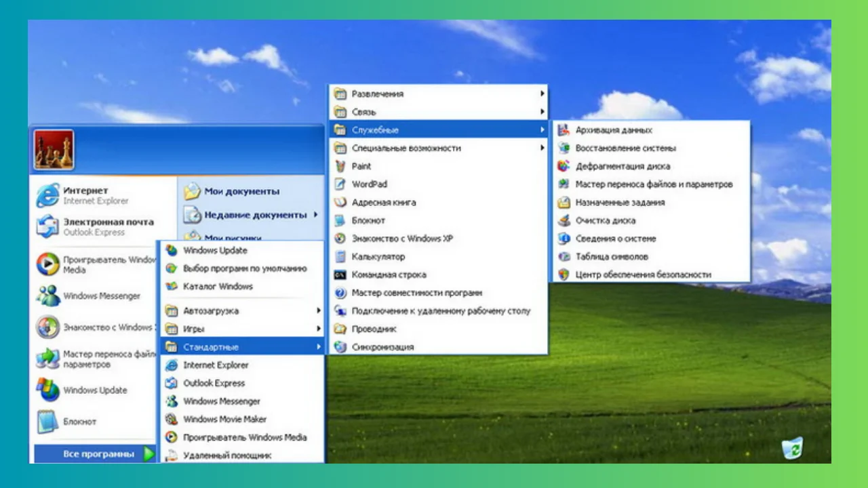Expand the Игры folder

tap(242, 329)
